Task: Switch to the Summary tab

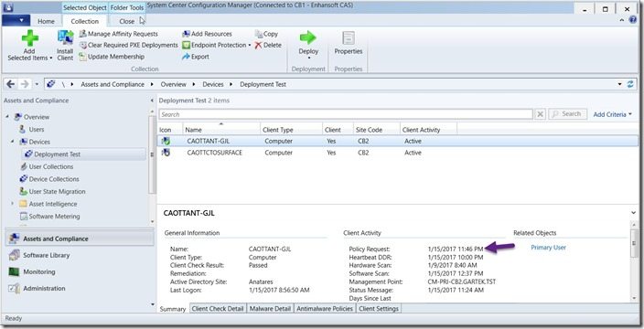Action: pyautogui.click(x=173, y=309)
